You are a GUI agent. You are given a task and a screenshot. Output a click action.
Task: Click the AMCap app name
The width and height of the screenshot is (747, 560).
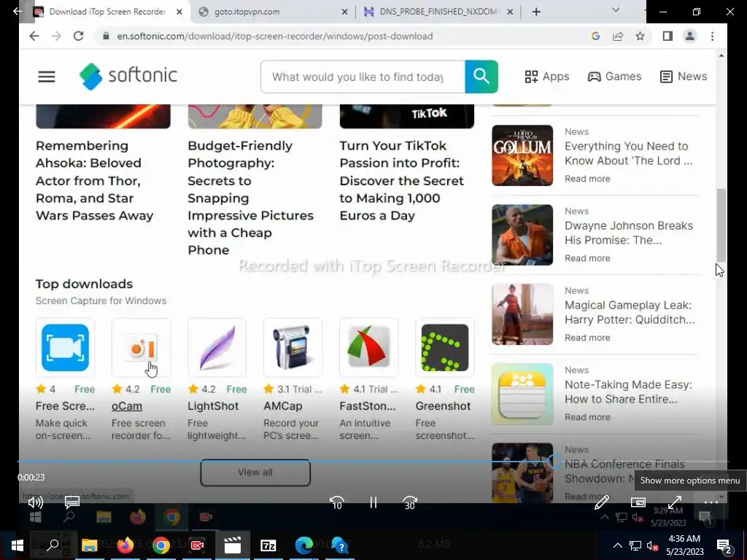click(x=282, y=405)
